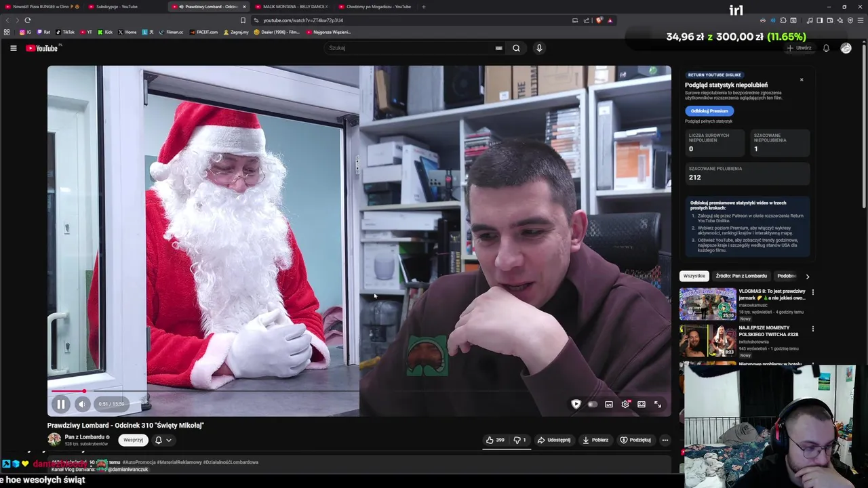Viewport: 868px width, 488px height.
Task: Open Brave Rewards triangle icon
Action: pyautogui.click(x=610, y=20)
